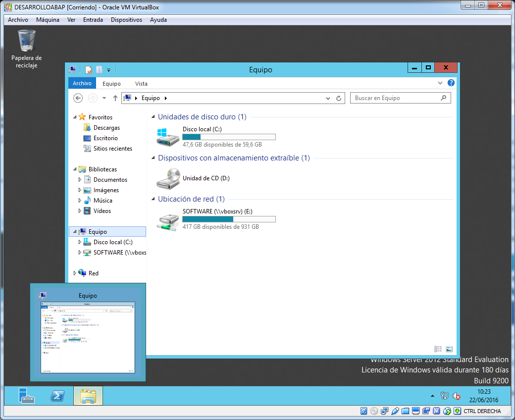Open Server Manager from the taskbar

click(x=27, y=396)
